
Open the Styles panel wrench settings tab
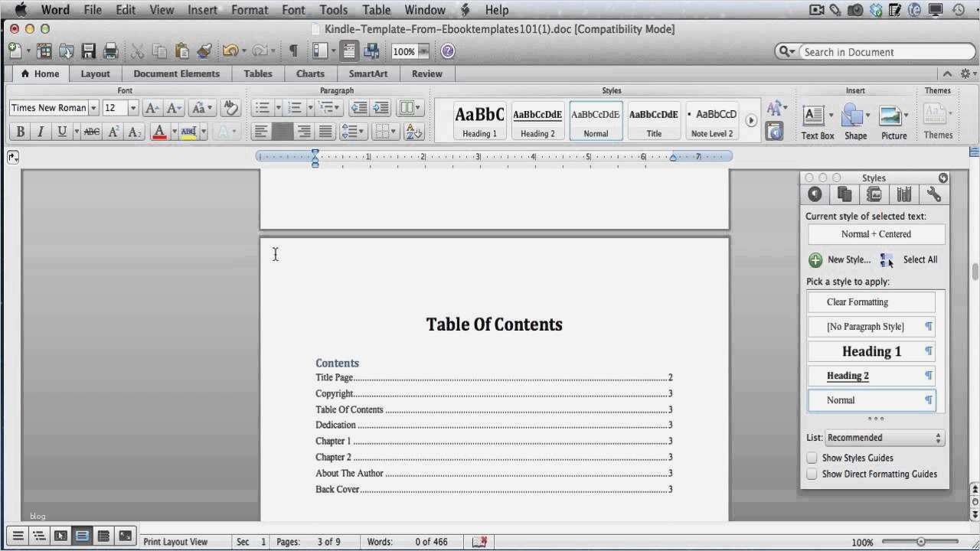[x=933, y=194]
